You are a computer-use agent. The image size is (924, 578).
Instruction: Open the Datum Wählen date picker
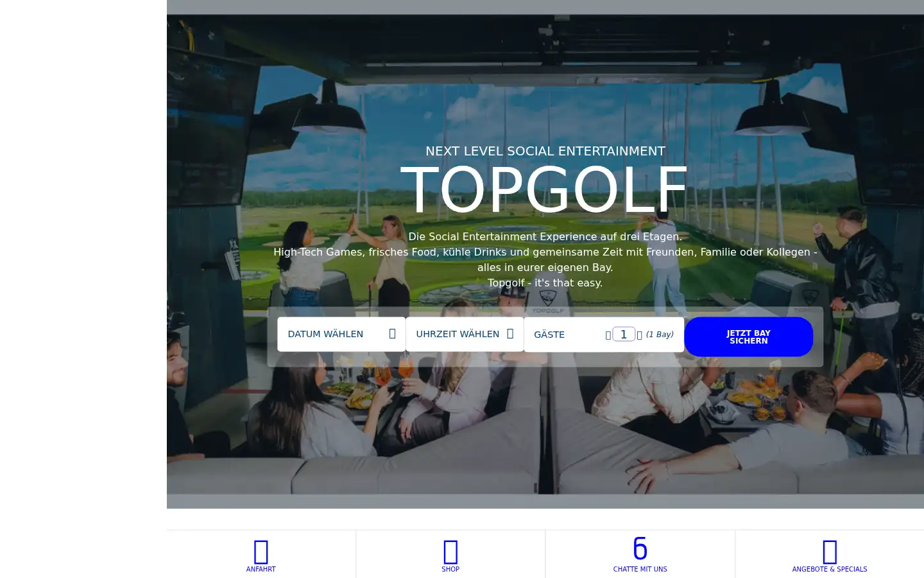pos(341,334)
